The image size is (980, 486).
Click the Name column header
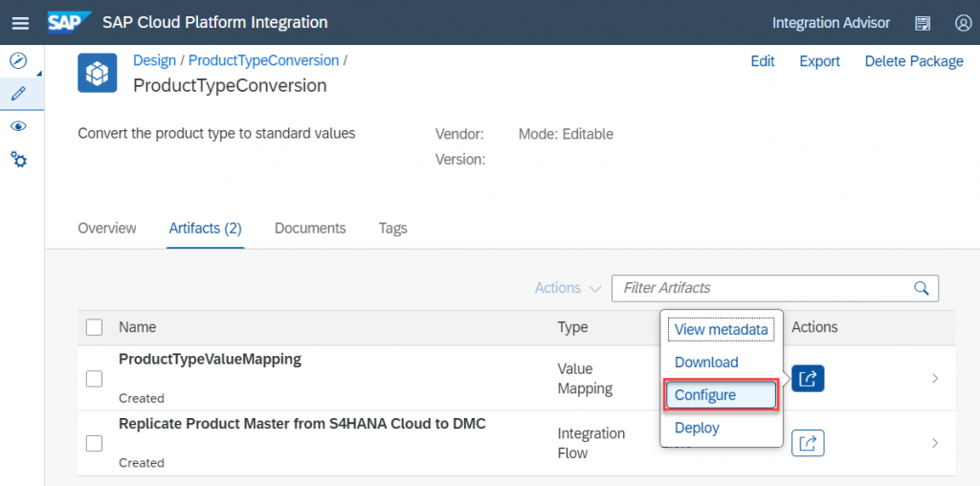[x=138, y=326]
